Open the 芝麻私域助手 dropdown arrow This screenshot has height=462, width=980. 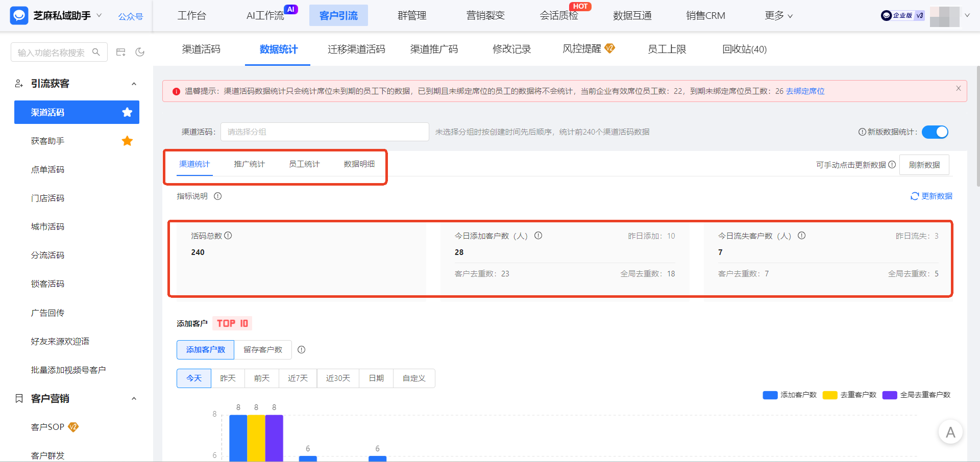click(99, 15)
